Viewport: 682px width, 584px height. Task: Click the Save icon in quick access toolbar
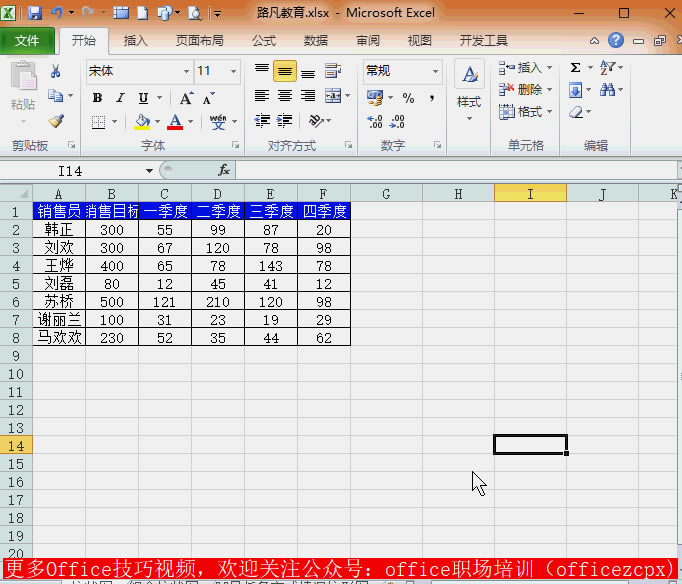(x=35, y=14)
